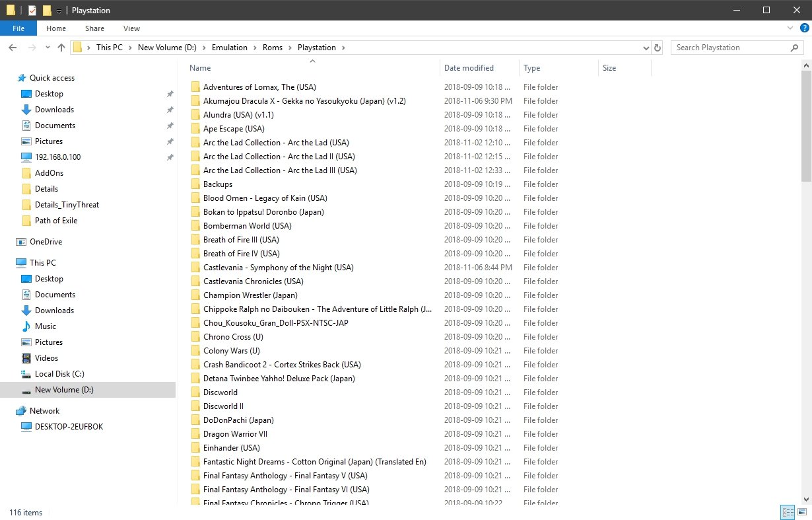The height and width of the screenshot is (520, 812).
Task: Click the New folder icon in the title bar
Action: 47,11
